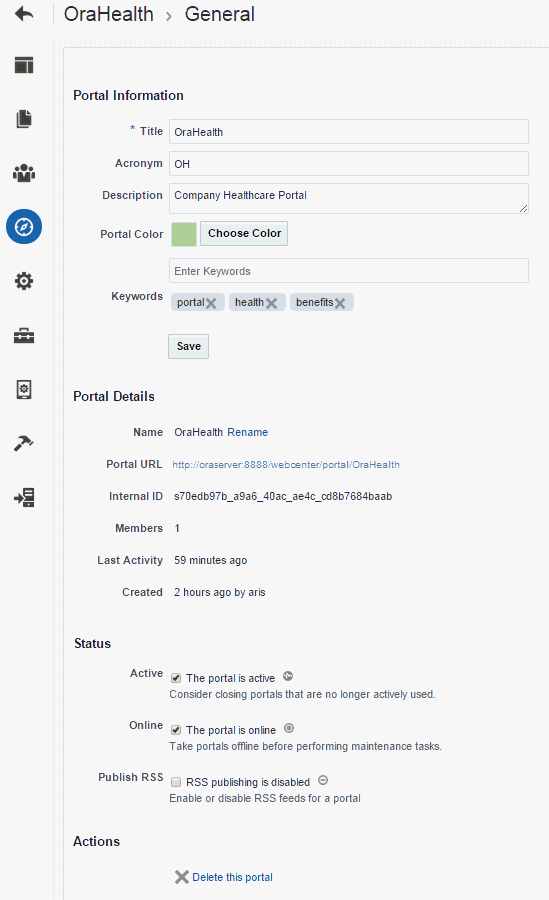Open the hammer Assets icon
This screenshot has height=900, width=549.
pos(24,443)
